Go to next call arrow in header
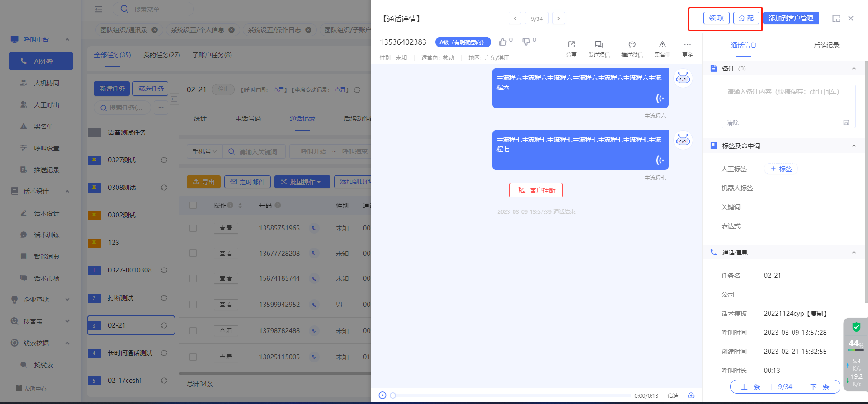The width and height of the screenshot is (868, 404). point(559,19)
